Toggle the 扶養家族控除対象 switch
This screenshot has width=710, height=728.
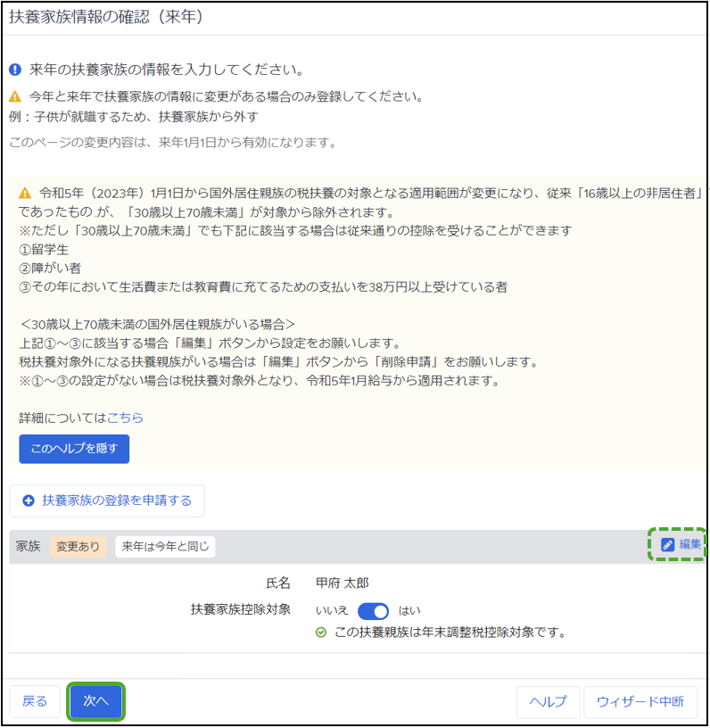(373, 611)
